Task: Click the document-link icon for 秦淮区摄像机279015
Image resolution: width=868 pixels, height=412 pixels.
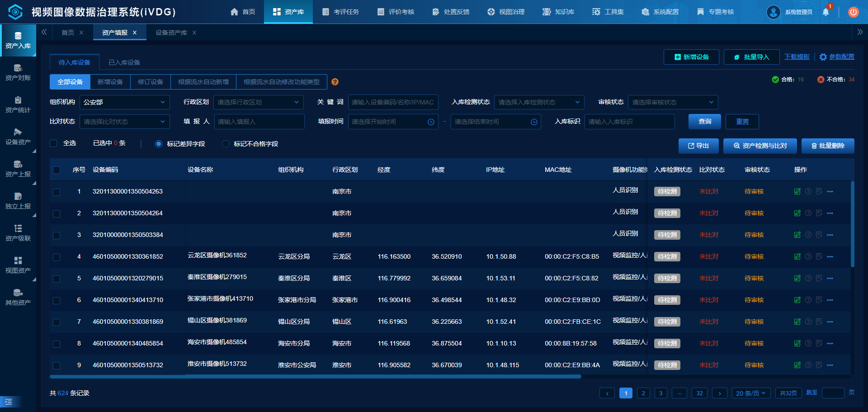Action: tap(819, 278)
